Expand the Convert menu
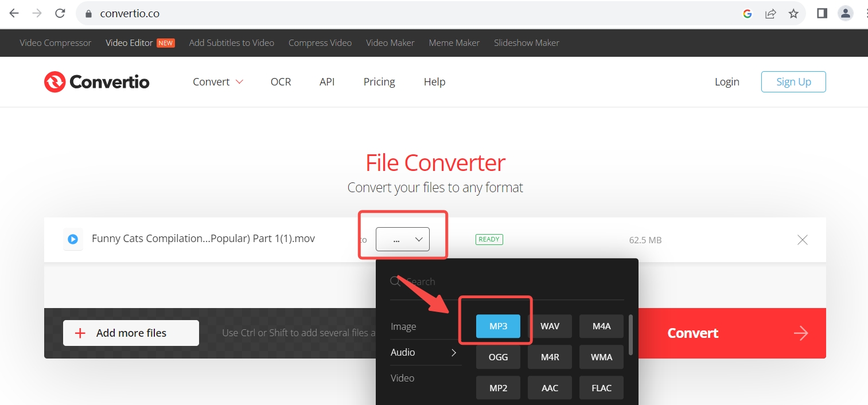 [x=218, y=81]
